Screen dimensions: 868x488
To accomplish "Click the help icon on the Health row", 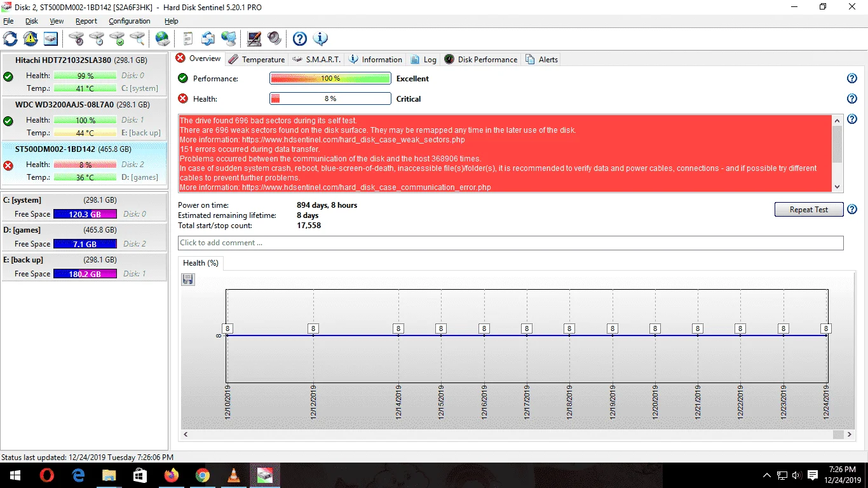I will 852,99.
